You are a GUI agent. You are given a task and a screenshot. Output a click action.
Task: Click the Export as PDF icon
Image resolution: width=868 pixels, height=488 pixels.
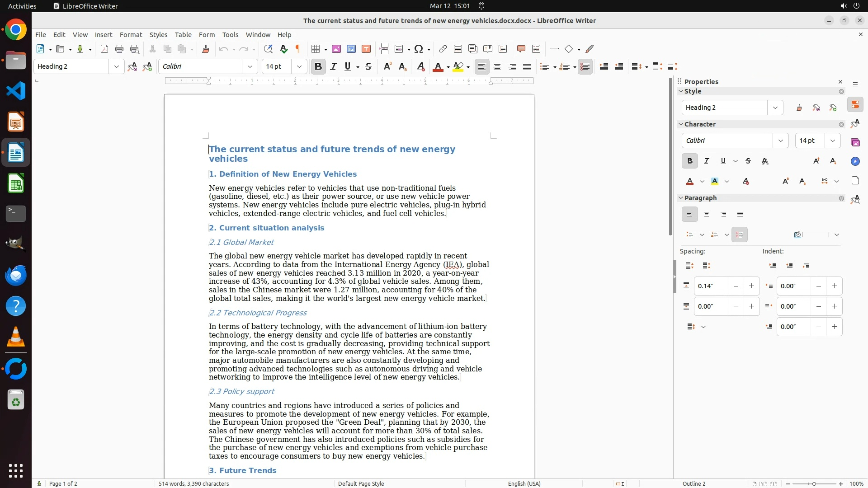(104, 49)
